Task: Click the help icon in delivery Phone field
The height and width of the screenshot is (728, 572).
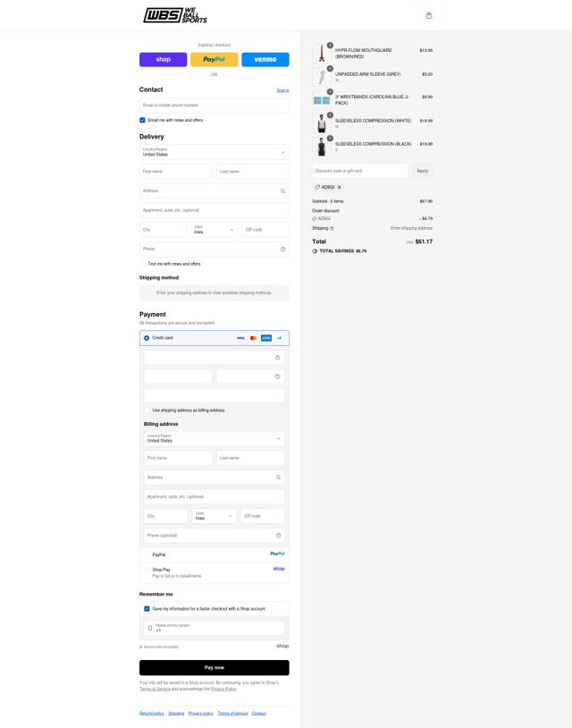Action: [x=282, y=250]
